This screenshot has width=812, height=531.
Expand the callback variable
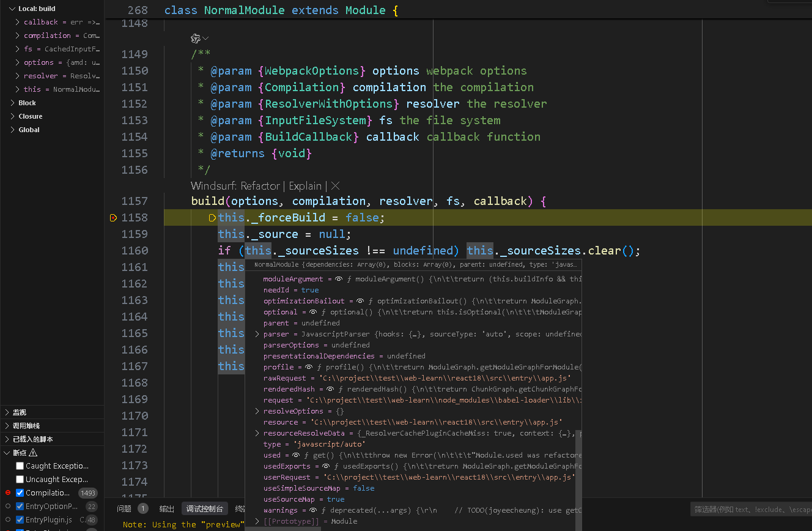18,22
